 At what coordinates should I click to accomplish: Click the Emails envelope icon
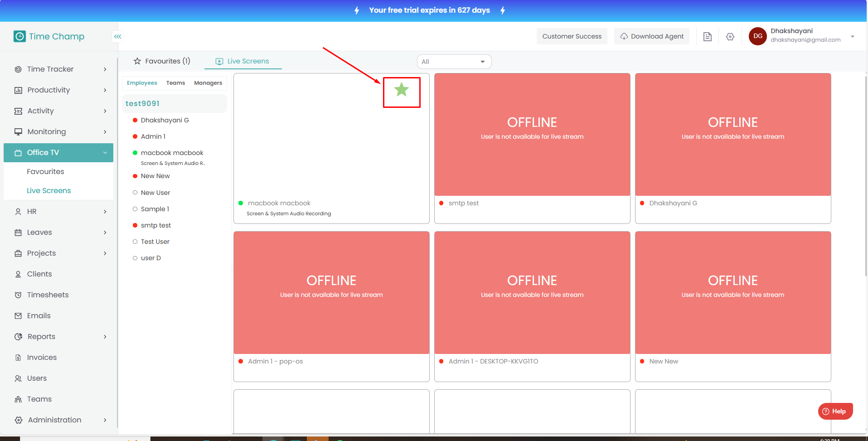pyautogui.click(x=18, y=316)
